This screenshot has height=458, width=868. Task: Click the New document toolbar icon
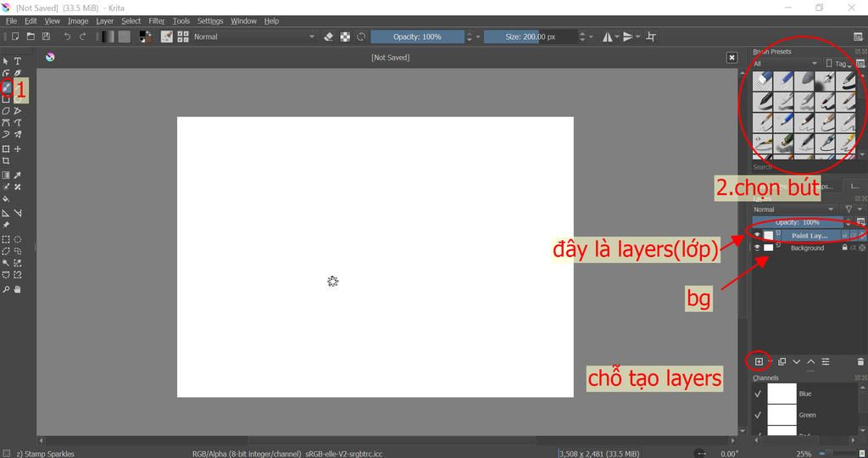tap(15, 36)
